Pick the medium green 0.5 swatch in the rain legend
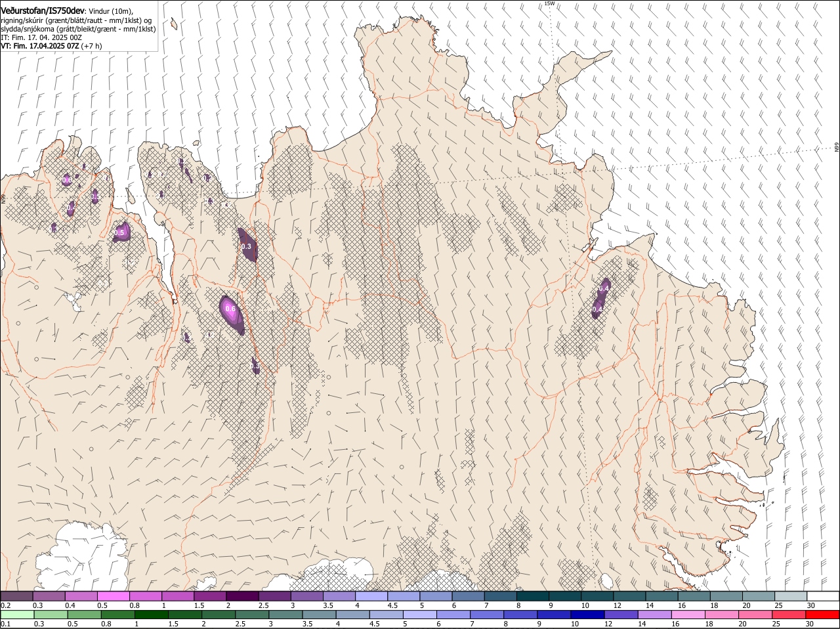The height and width of the screenshot is (629, 840). [x=84, y=615]
